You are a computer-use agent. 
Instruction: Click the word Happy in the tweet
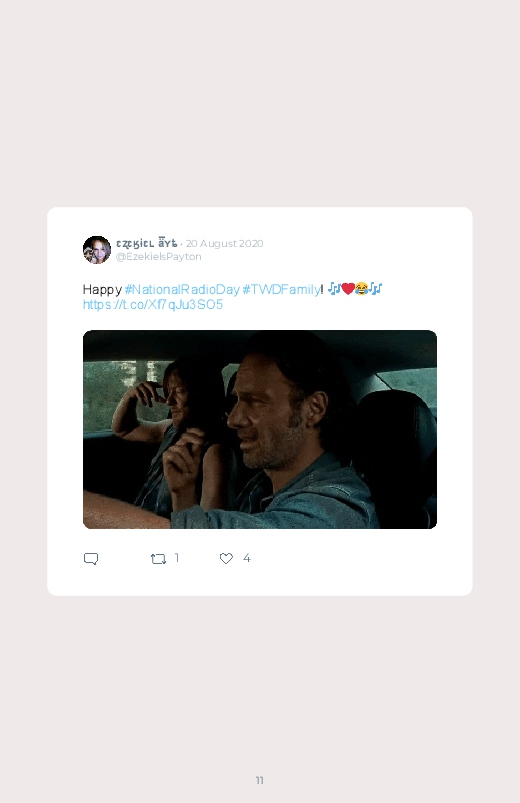pyautogui.click(x=102, y=290)
